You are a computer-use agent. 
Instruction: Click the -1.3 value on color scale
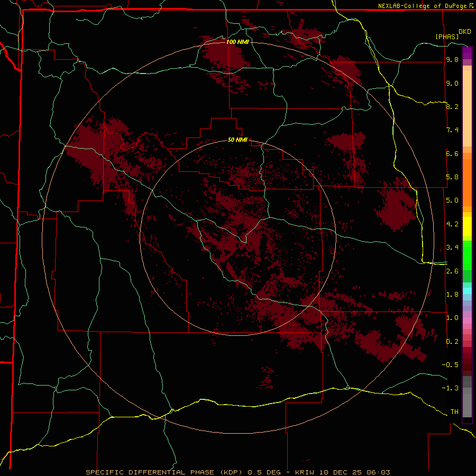[450, 388]
